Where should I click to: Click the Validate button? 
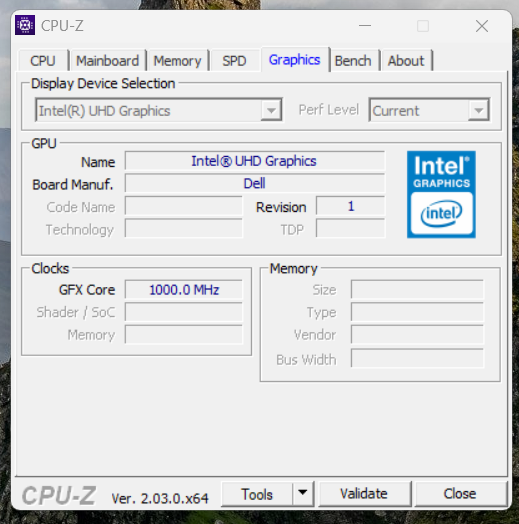(364, 494)
